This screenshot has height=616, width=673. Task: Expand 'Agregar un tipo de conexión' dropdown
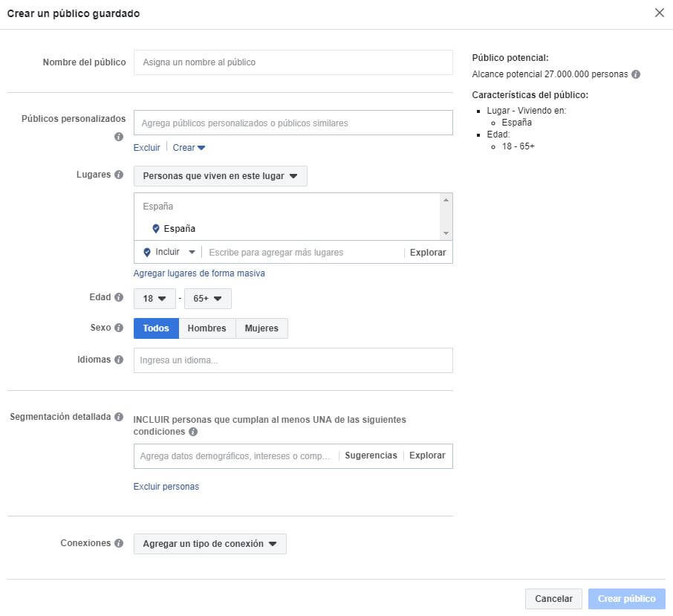209,544
